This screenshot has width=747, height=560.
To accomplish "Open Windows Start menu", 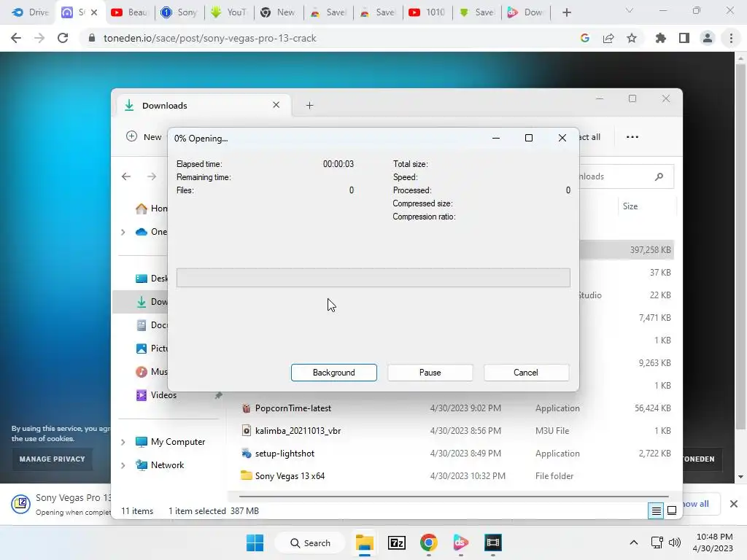I will click(255, 542).
